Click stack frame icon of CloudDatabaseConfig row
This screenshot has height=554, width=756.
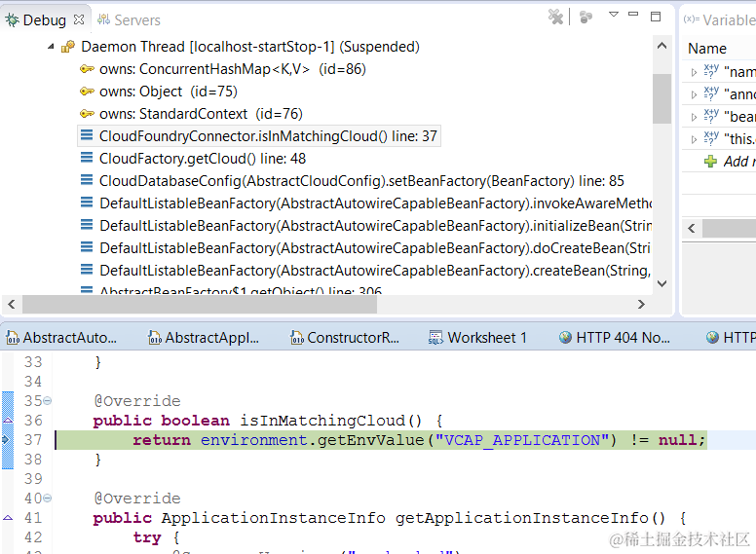click(87, 180)
